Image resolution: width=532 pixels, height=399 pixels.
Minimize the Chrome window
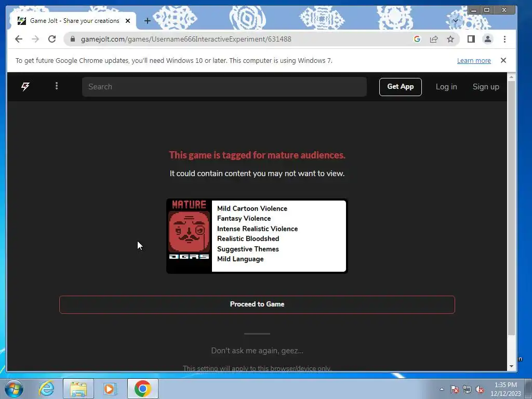point(474,10)
